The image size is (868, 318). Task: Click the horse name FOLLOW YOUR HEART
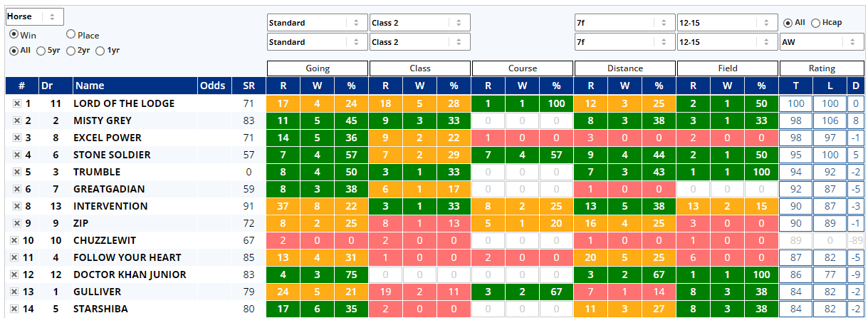pyautogui.click(x=127, y=257)
